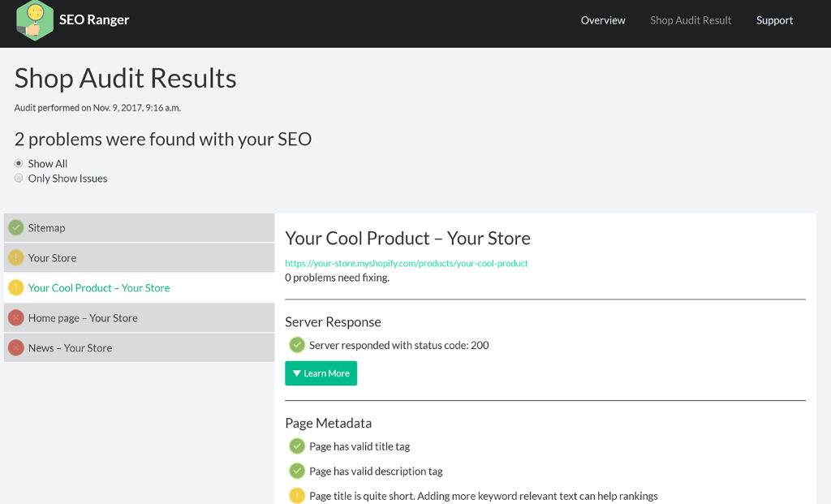Click yellow warning icon for short page title
The image size is (831, 504).
(x=297, y=496)
